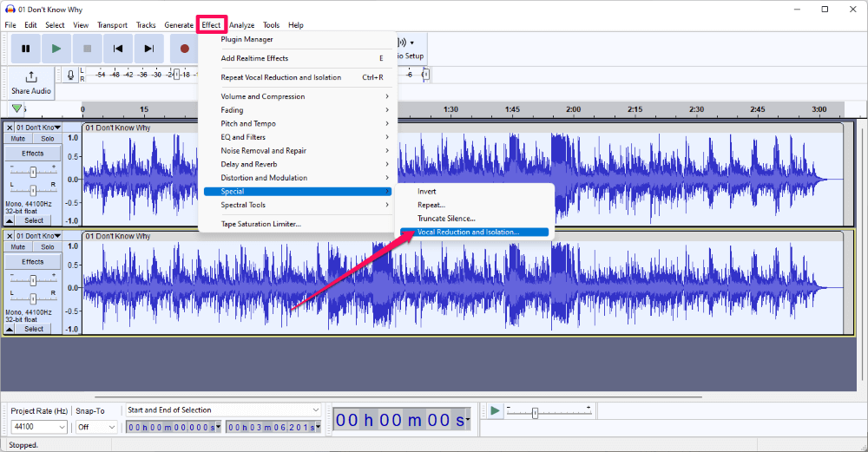Screen dimensions: 868x452
Task: Click the horizontal scrollbar under the tracks
Action: (x=398, y=396)
